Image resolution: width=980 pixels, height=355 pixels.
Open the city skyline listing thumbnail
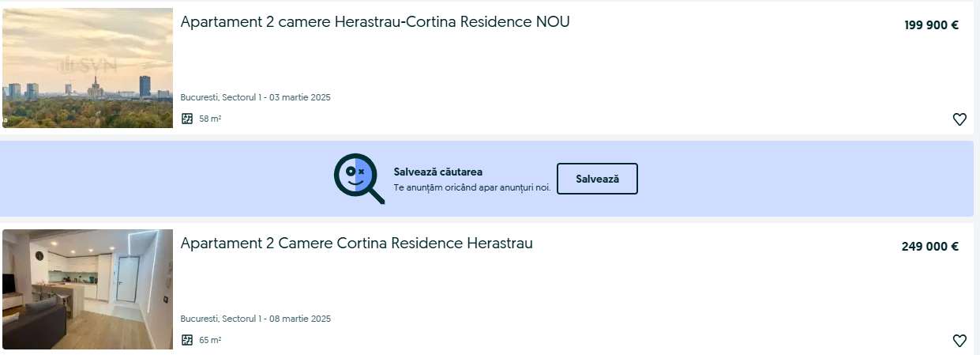click(88, 68)
